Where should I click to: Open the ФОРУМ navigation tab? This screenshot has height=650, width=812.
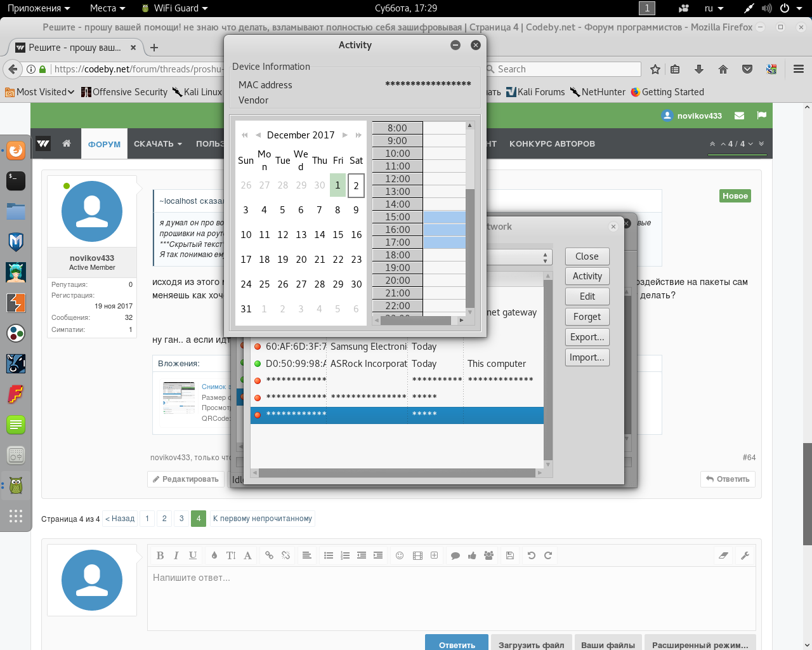(x=104, y=144)
